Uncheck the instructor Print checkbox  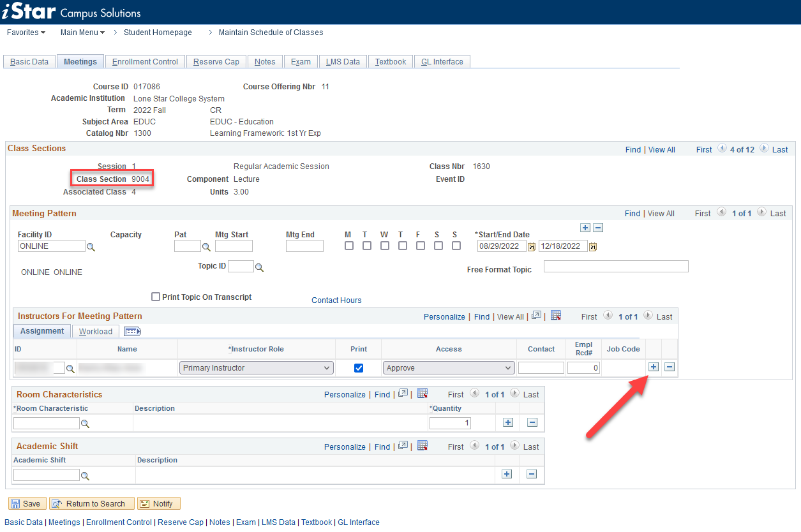click(x=359, y=368)
